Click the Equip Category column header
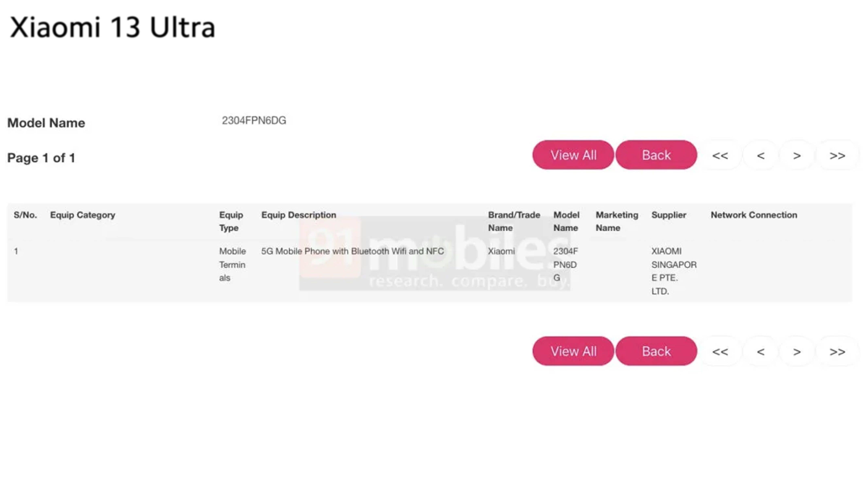The height and width of the screenshot is (488, 868). click(x=83, y=215)
